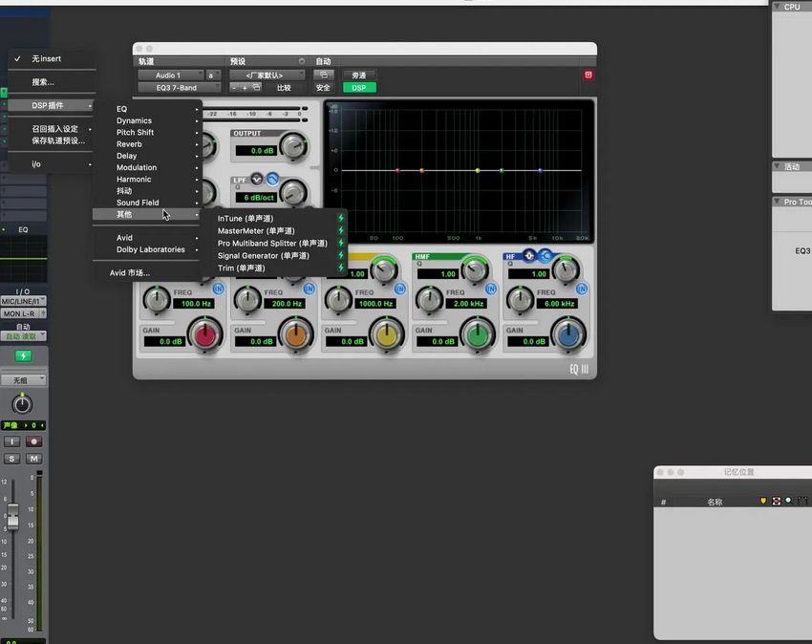
Task: Click the red target button in plugin header
Action: point(588,75)
